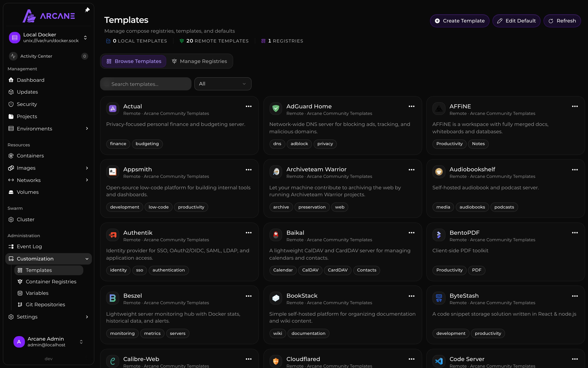Click the low-code tag on Appsmith
Image resolution: width=588 pixels, height=368 pixels.
coord(159,207)
